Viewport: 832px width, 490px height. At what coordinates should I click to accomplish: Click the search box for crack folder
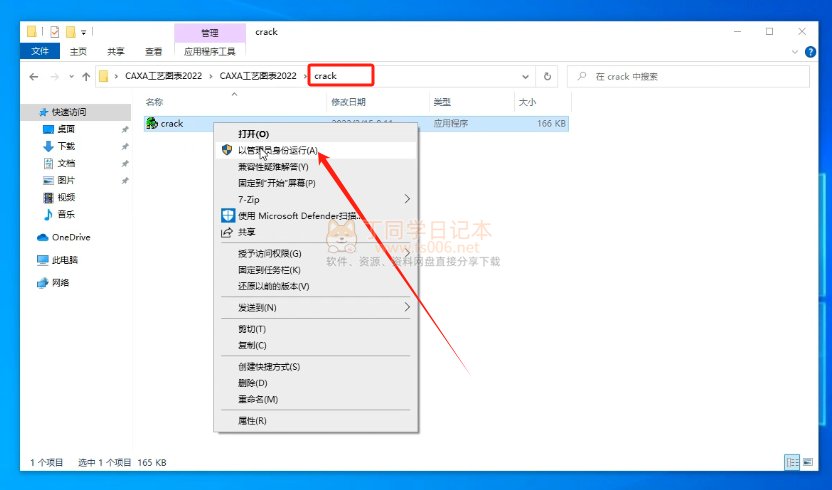[688, 76]
